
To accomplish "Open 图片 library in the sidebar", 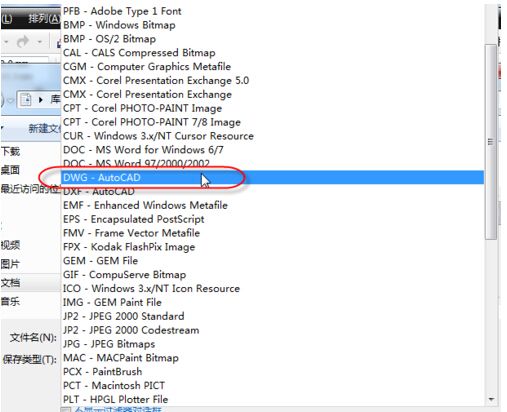I will click(10, 264).
